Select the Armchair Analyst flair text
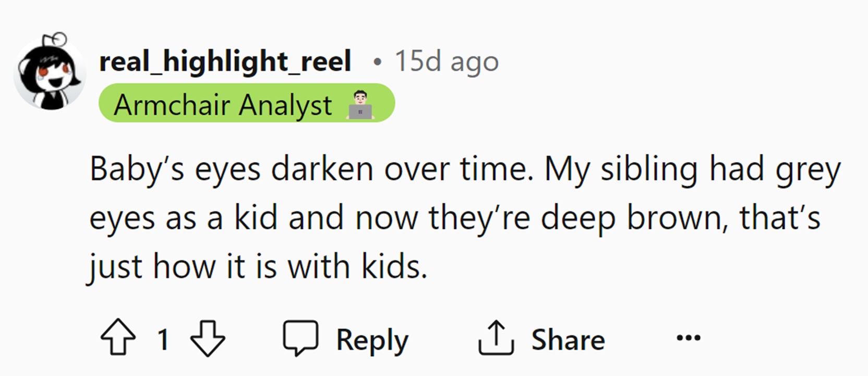 click(x=223, y=105)
